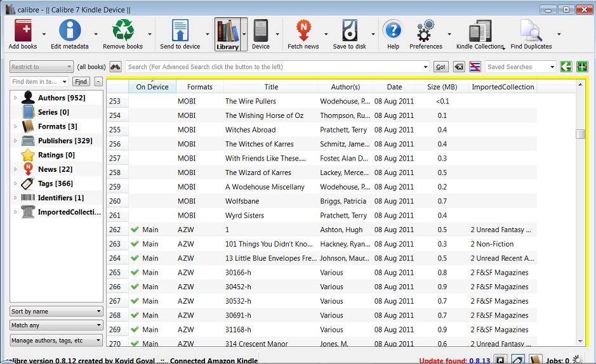Click the Add books icon
The height and width of the screenshot is (364, 596).
point(23,30)
